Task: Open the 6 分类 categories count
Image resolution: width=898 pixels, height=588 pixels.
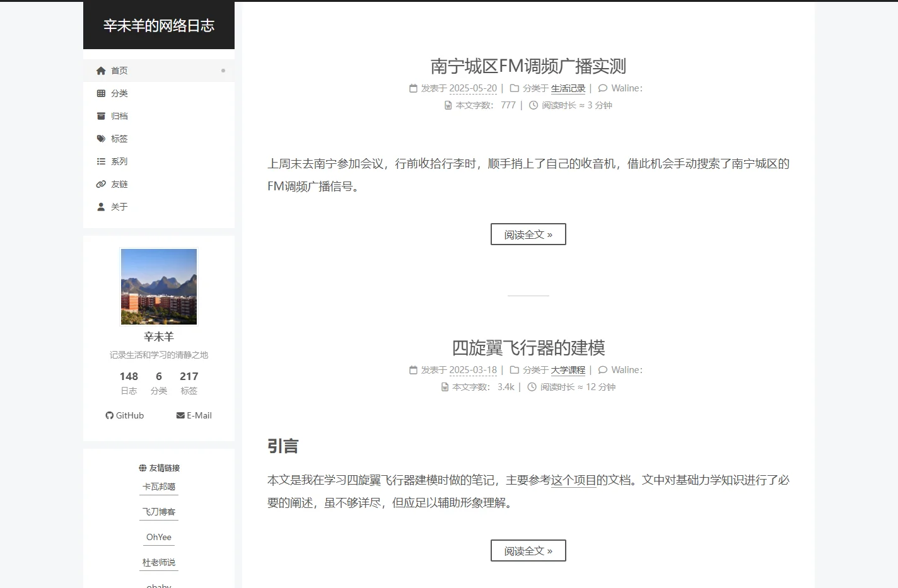Action: 159,383
